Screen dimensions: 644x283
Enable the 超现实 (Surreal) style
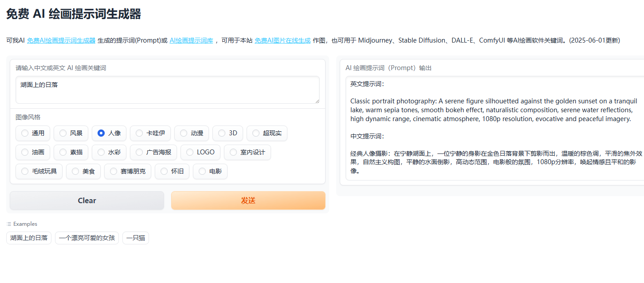click(267, 133)
